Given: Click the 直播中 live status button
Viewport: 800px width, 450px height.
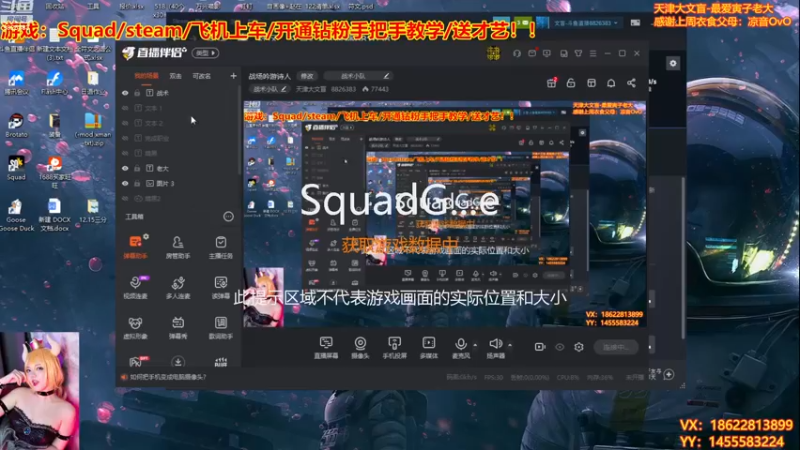Looking at the screenshot, I should pos(616,347).
